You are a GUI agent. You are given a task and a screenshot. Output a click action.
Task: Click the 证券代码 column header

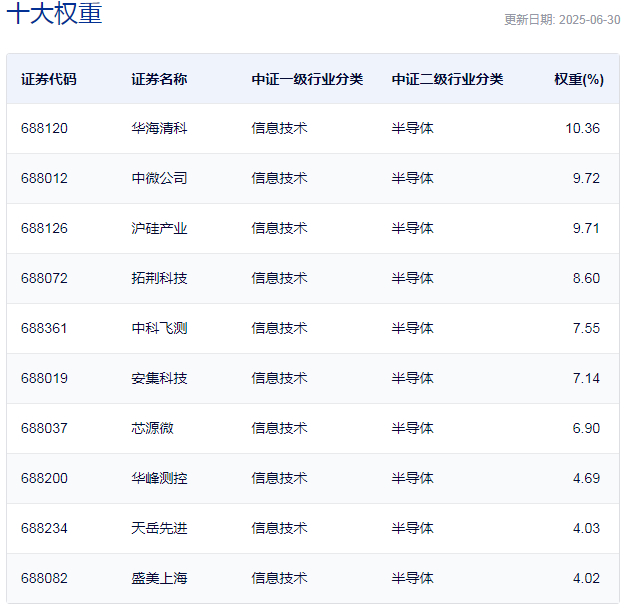49,79
